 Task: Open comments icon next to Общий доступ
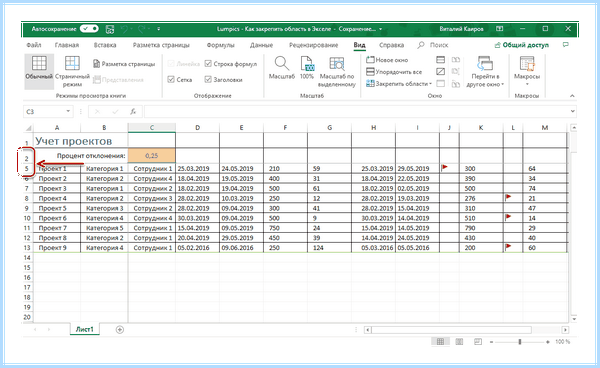pyautogui.click(x=566, y=45)
